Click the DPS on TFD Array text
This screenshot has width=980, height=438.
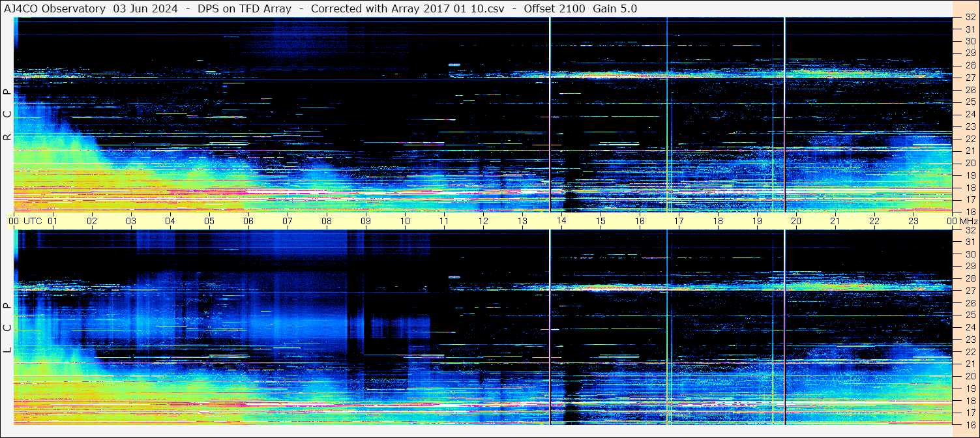(x=245, y=8)
